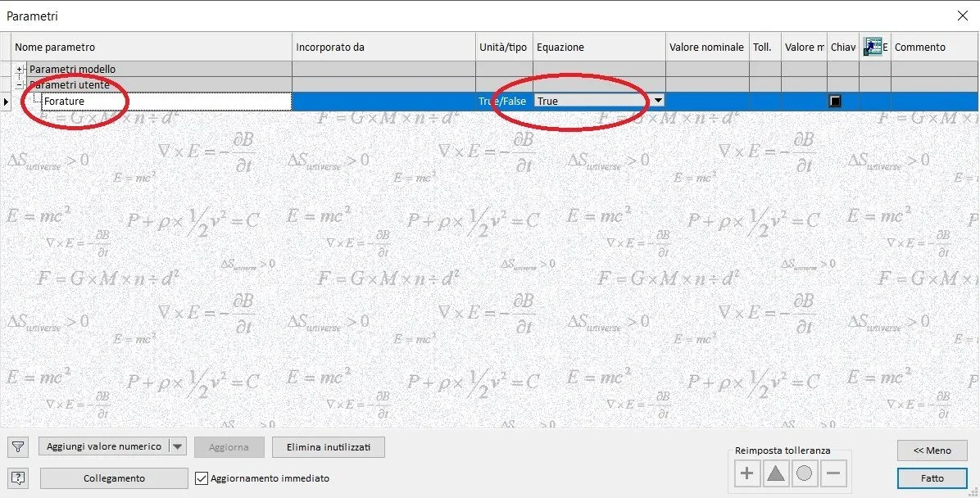Click the export parameter column icon
Viewport: 980px width, 498px height.
tap(874, 47)
